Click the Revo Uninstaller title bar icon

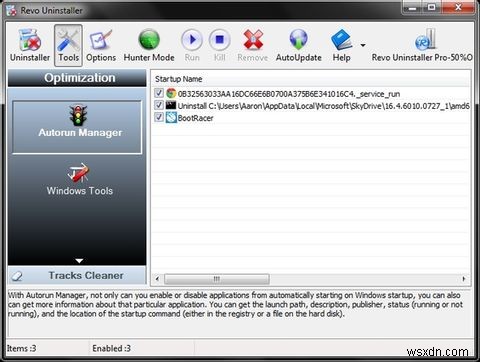point(11,10)
